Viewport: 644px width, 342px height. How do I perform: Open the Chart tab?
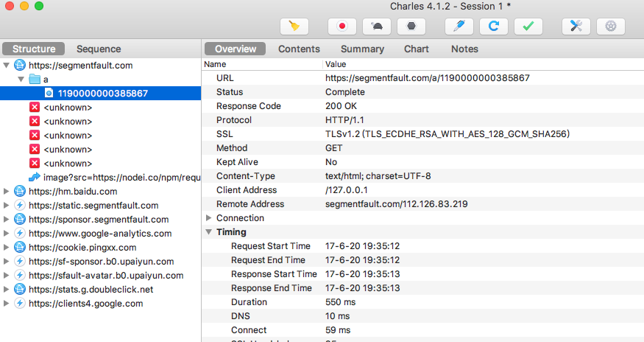point(417,49)
